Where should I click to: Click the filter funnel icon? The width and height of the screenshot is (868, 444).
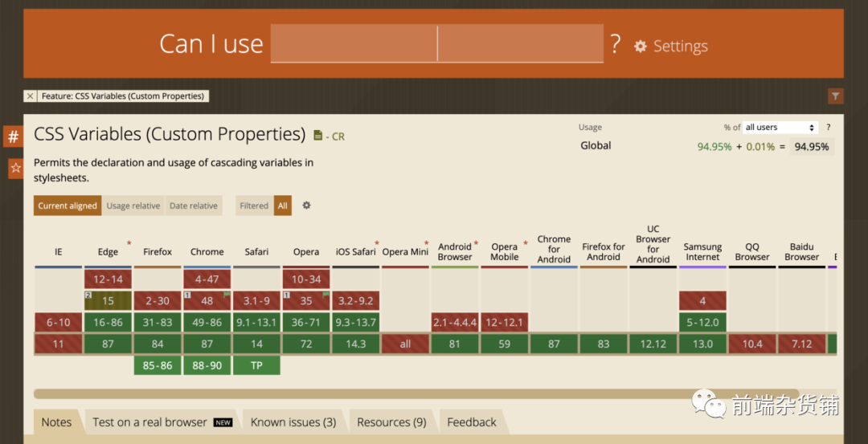[x=835, y=96]
